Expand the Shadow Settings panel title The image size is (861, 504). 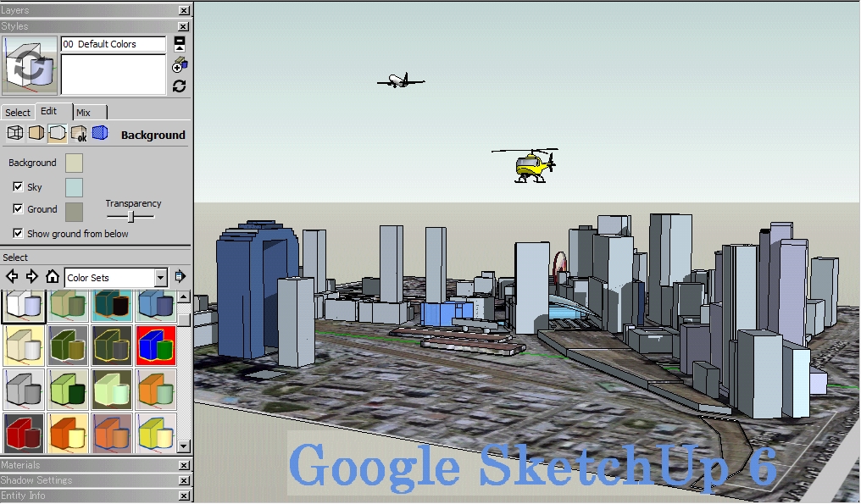tap(36, 480)
